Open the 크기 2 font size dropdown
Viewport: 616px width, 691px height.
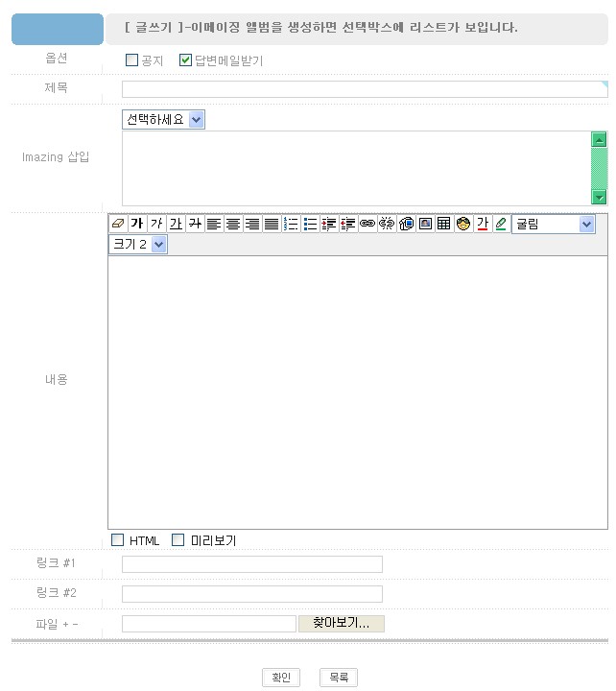click(x=138, y=244)
